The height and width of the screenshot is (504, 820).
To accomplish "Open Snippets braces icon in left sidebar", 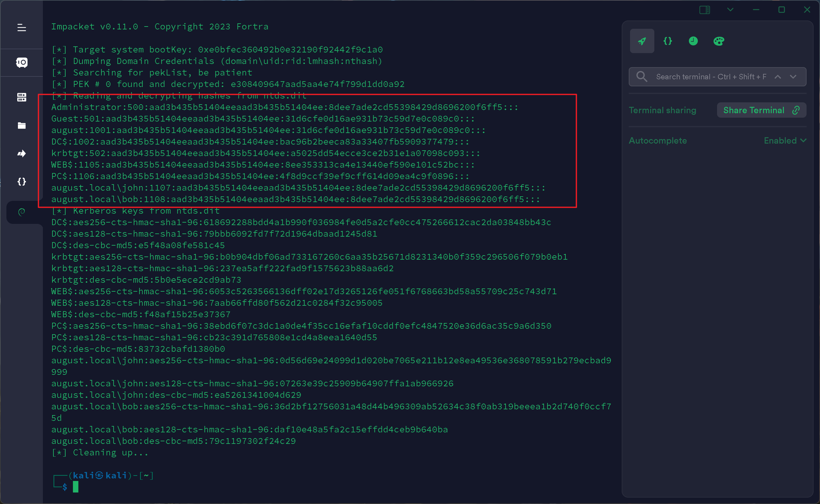I will point(22,182).
